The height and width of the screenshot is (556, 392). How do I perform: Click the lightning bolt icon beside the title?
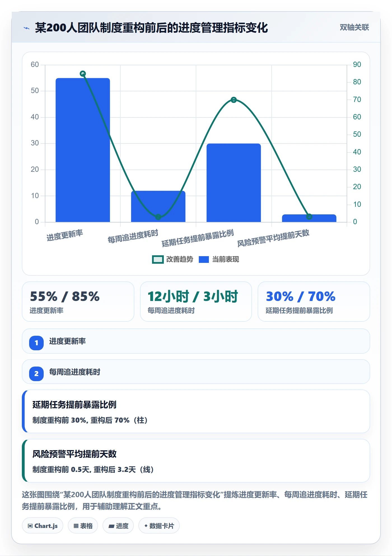point(27,28)
